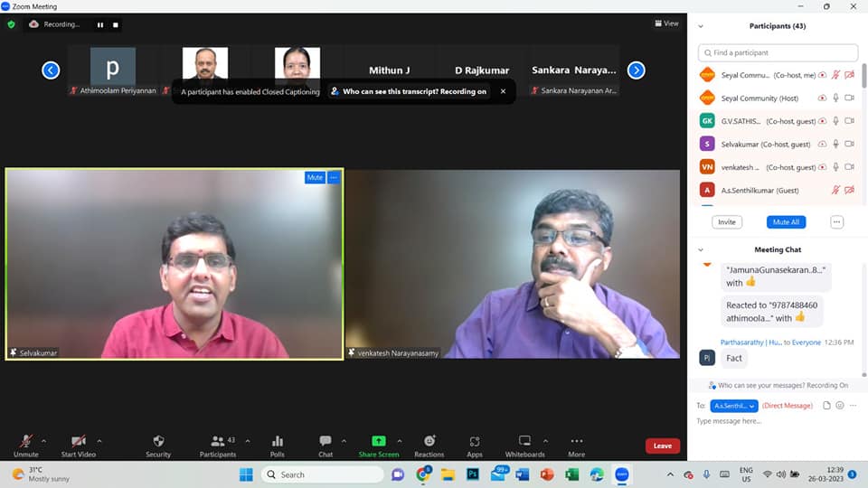Expand the arrow next to Unmute
The height and width of the screenshot is (488, 868).
click(43, 441)
